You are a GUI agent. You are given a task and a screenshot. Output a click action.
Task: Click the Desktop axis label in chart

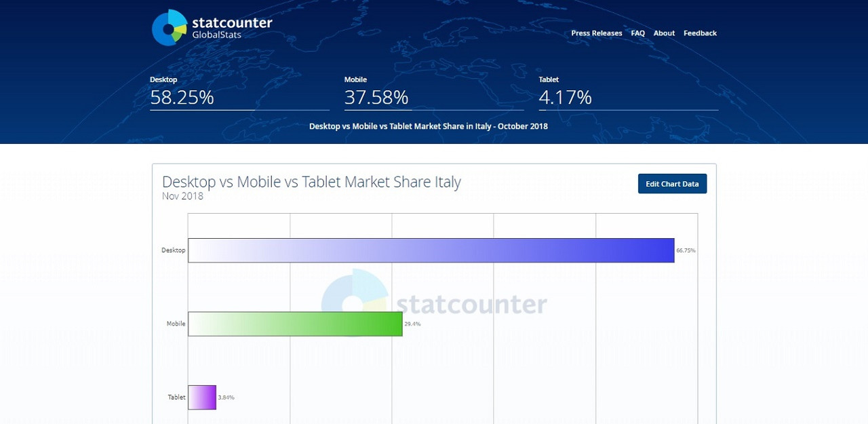173,250
